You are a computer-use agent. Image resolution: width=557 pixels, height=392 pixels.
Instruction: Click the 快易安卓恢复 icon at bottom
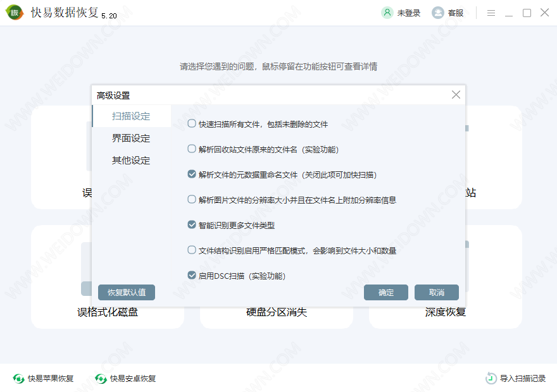tap(101, 379)
